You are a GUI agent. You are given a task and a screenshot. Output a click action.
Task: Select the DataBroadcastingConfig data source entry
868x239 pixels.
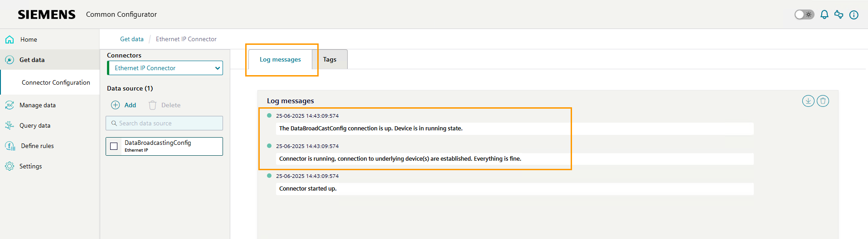pos(165,146)
